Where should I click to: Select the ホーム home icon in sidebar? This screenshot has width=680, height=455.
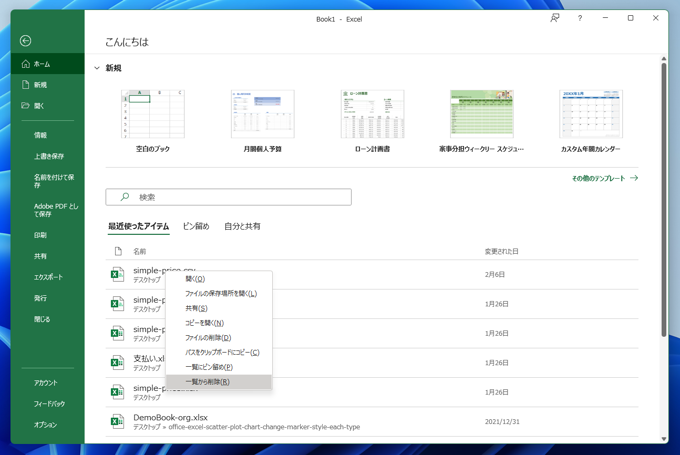[26, 64]
